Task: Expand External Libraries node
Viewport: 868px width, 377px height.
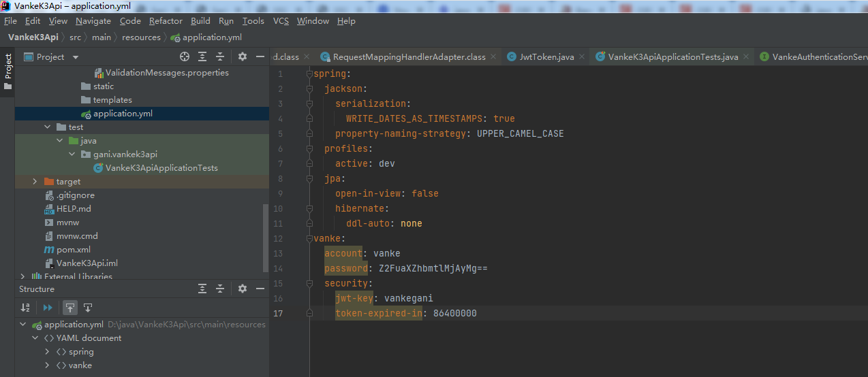Action: point(23,276)
